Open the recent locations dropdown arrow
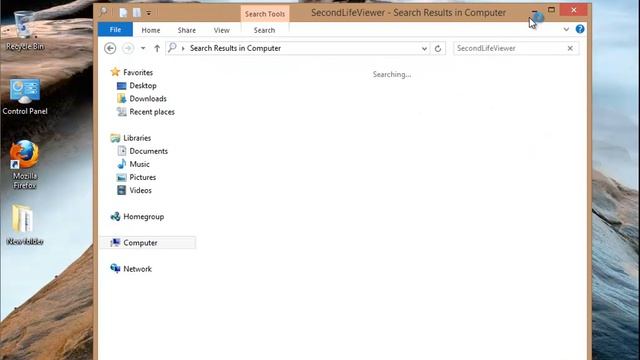640x360 pixels. click(143, 48)
